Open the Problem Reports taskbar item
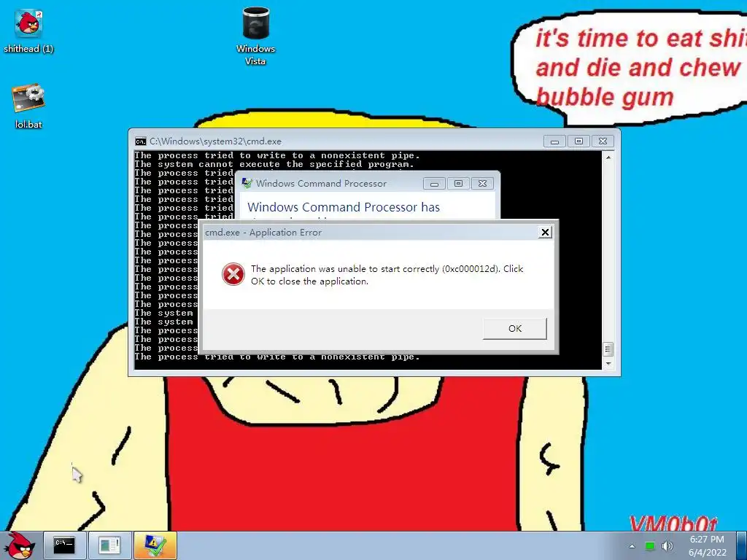Image resolution: width=747 pixels, height=560 pixels. 155,545
